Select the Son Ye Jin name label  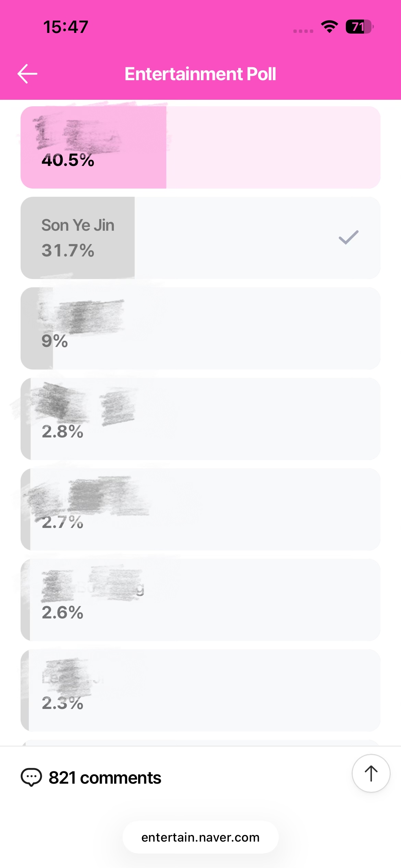[78, 225]
